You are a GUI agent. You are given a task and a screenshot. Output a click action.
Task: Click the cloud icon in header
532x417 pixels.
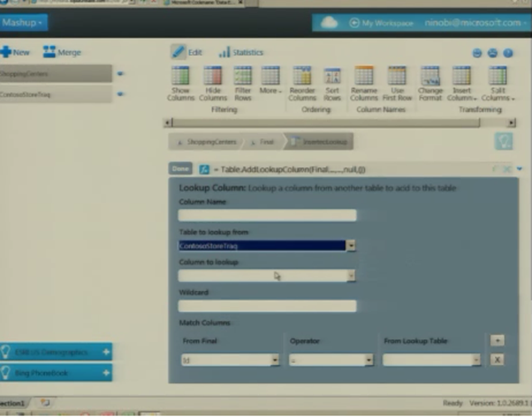coord(329,22)
